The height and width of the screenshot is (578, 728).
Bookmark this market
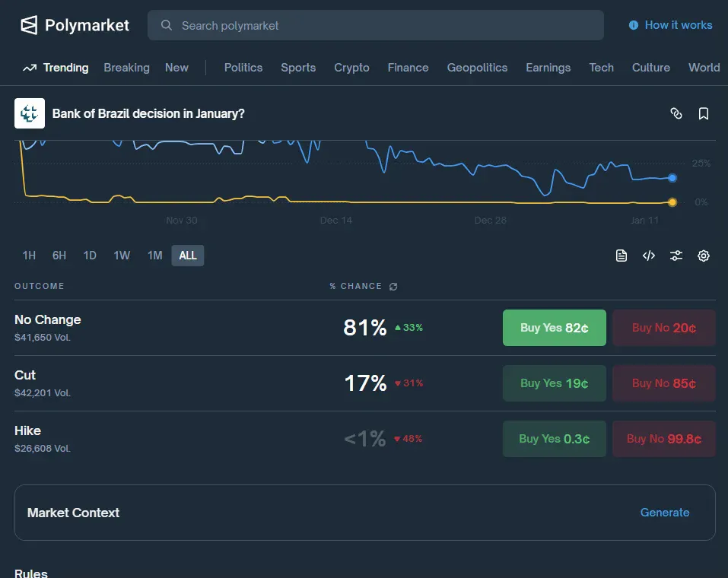pos(704,113)
